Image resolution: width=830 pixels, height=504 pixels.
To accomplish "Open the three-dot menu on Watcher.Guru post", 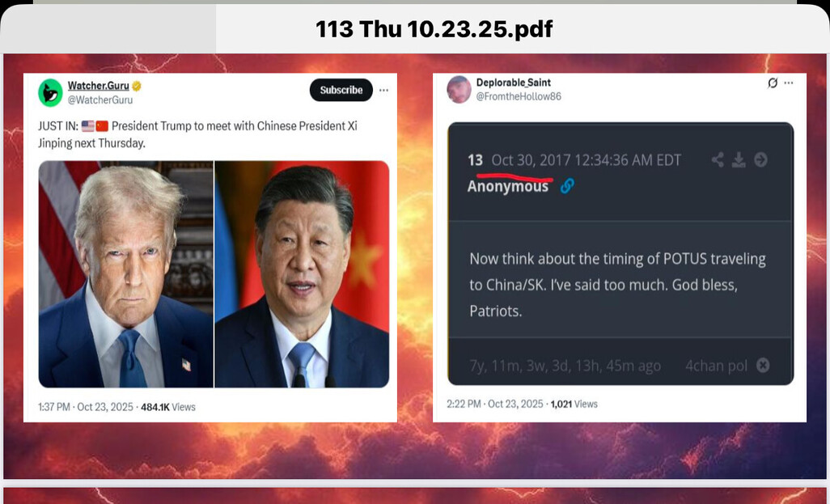I will 383,90.
